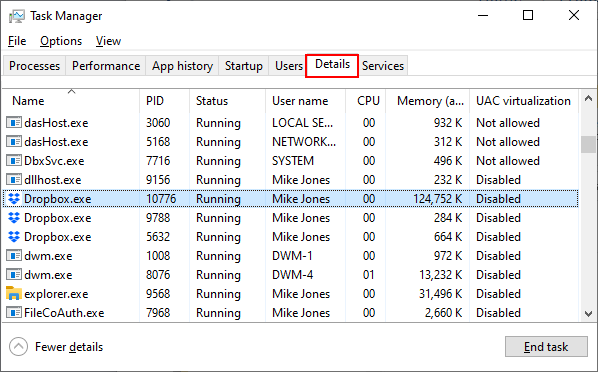Click PID 9788 cell
598x372 pixels.
point(158,218)
